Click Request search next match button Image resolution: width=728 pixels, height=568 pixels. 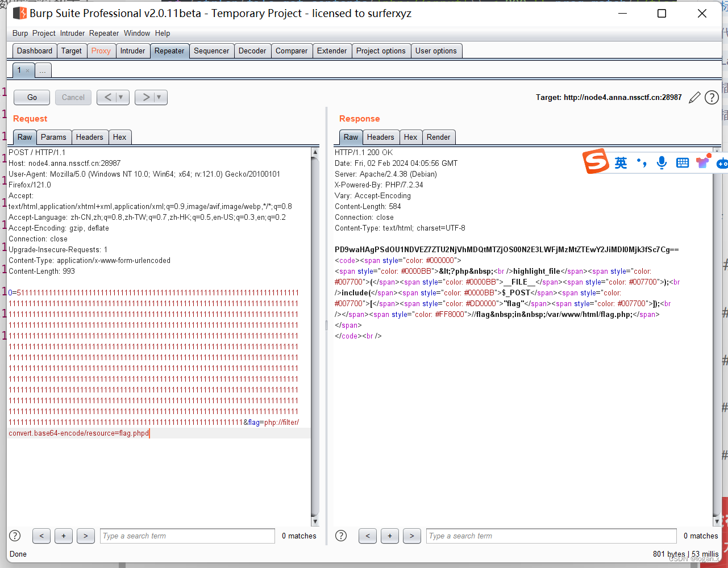click(86, 536)
